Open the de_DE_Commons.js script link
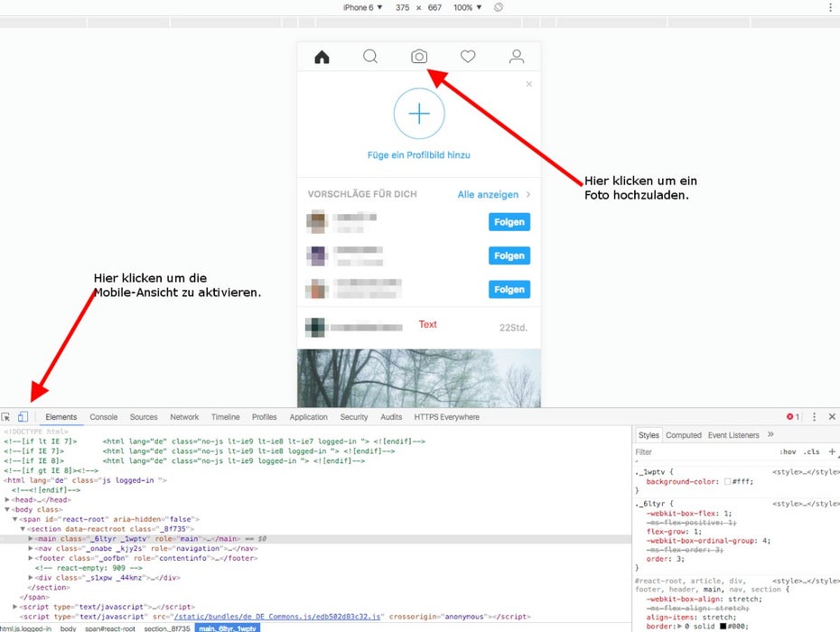Viewport: 840px width, 632px height. pyautogui.click(x=277, y=617)
